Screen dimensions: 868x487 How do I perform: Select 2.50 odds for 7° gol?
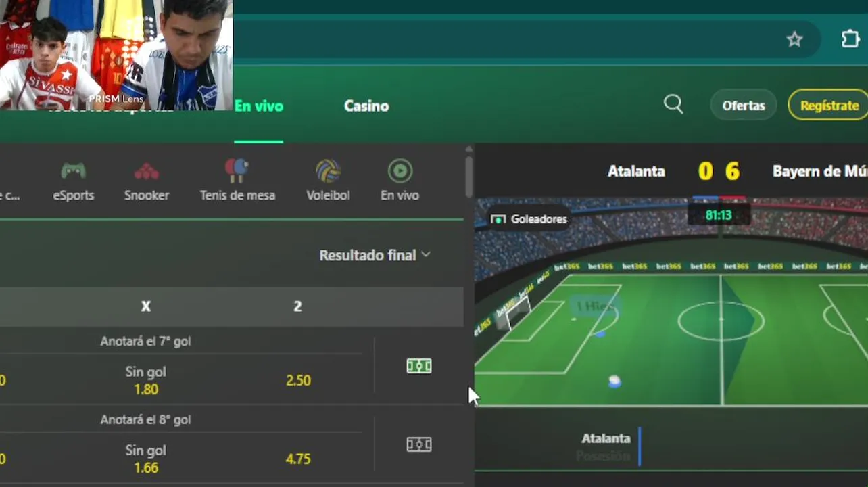(298, 380)
